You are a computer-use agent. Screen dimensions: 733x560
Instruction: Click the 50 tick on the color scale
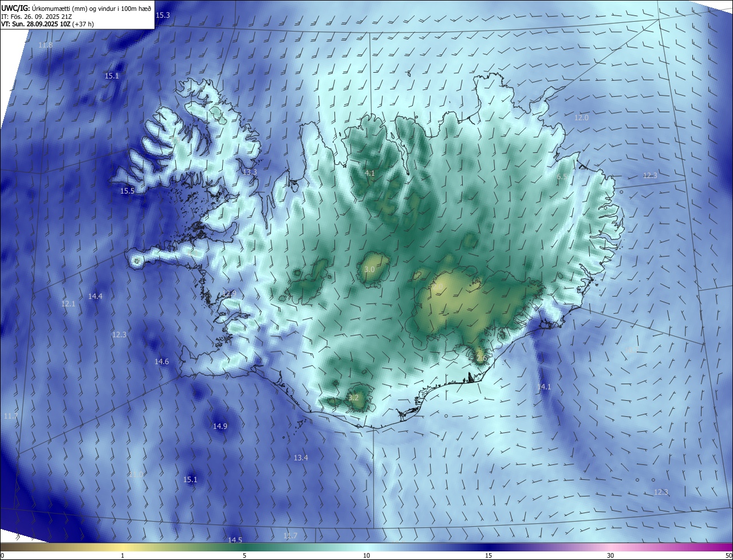(728, 555)
